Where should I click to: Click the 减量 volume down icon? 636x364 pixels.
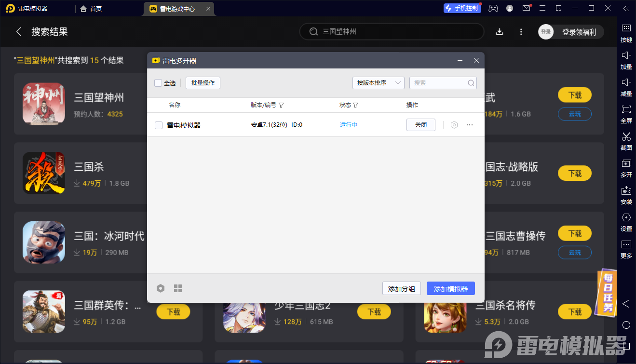pyautogui.click(x=625, y=86)
